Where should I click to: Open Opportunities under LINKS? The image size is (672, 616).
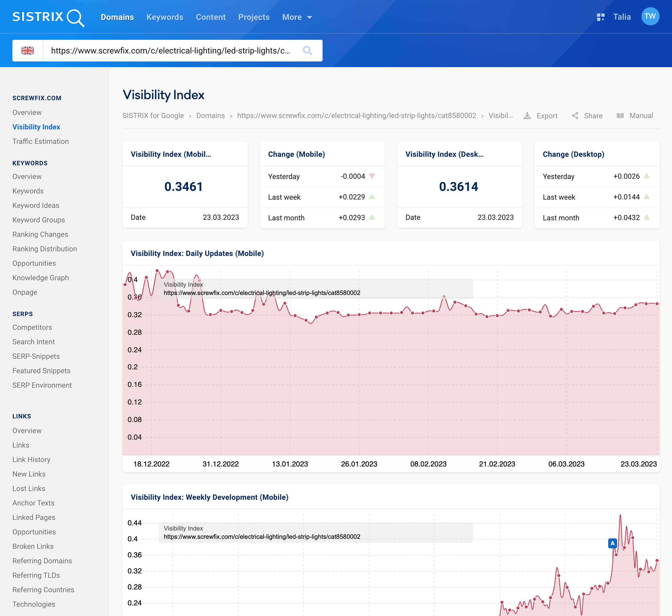34,532
